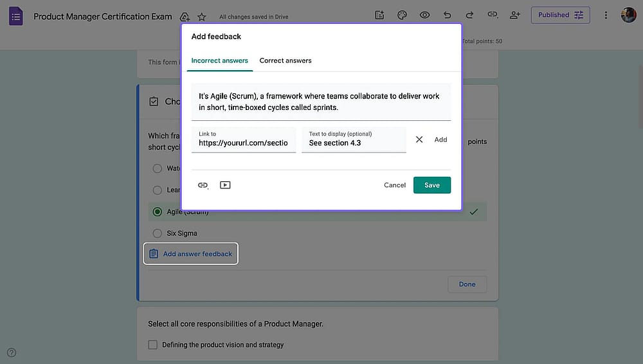Viewport: 643px width, 364px height.
Task: Select the Six Sigma radio option
Action: pos(157,233)
